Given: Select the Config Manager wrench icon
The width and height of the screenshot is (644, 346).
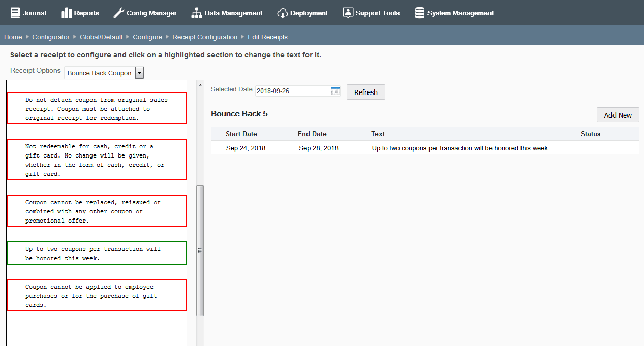Looking at the screenshot, I should point(118,12).
